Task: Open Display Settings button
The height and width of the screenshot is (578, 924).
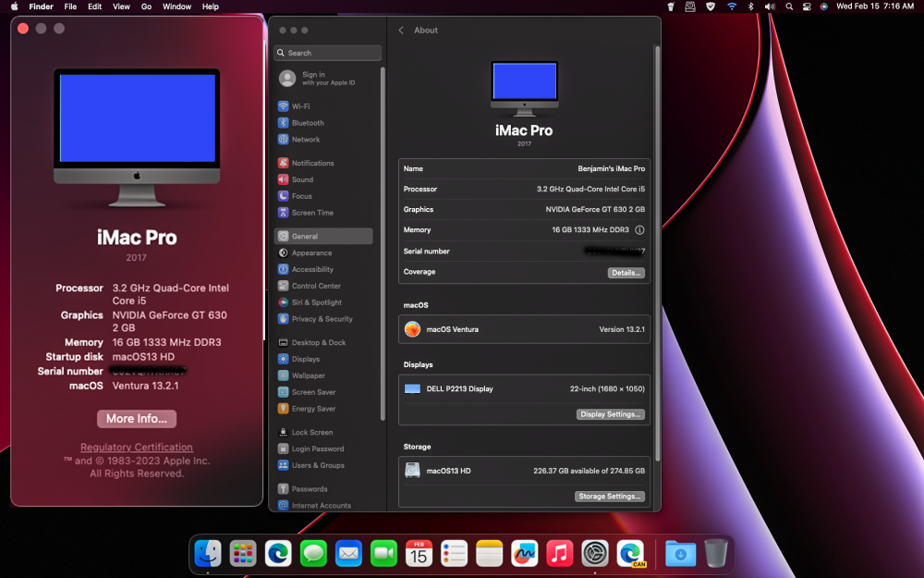Action: point(610,414)
